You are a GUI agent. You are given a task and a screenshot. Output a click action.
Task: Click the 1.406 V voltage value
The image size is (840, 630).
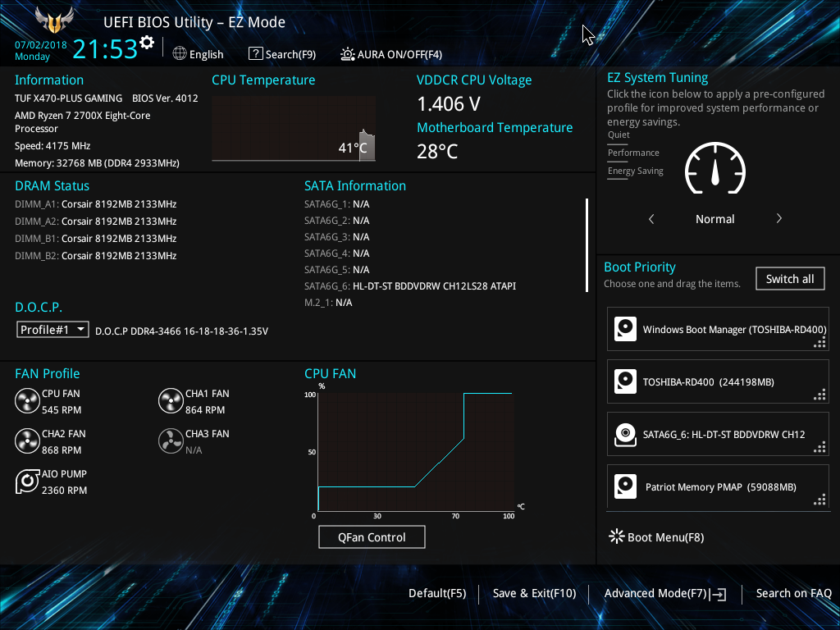tap(449, 104)
